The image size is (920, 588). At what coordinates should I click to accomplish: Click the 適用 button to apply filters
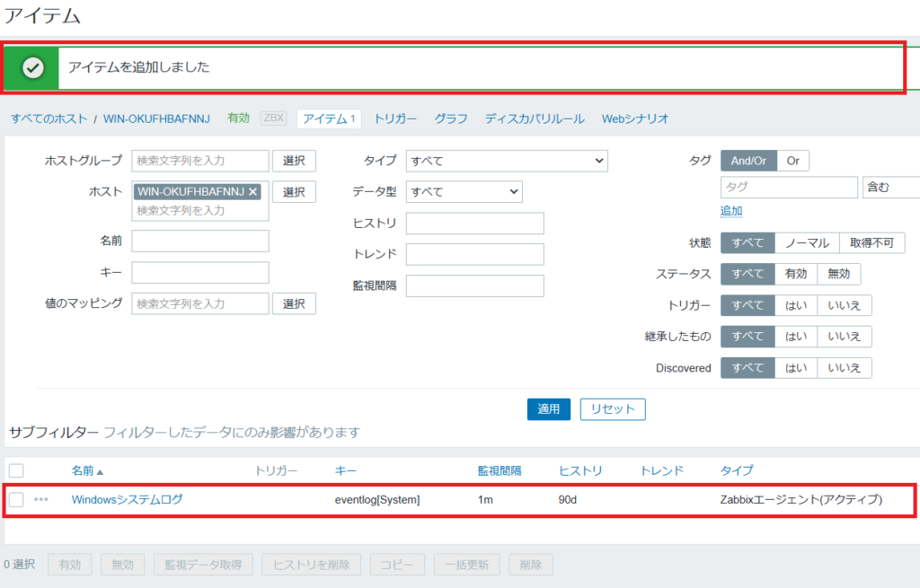(548, 408)
